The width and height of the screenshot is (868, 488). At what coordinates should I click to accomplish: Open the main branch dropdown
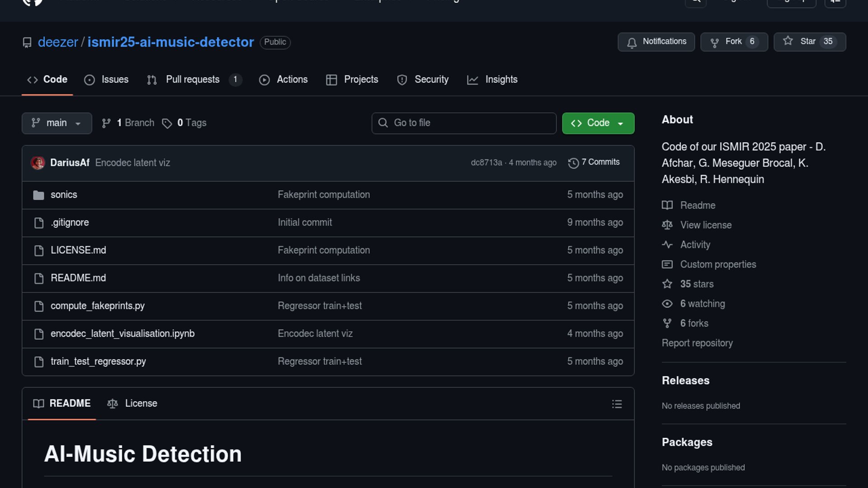click(57, 123)
